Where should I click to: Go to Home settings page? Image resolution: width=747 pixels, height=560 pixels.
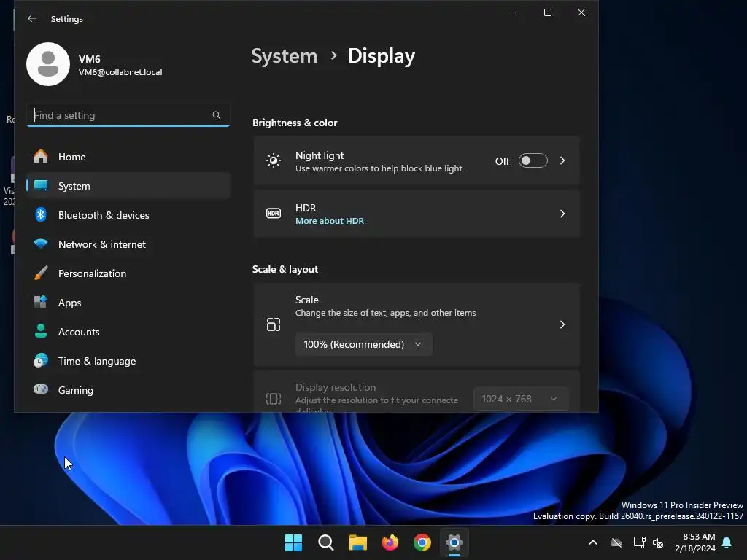tap(128, 157)
